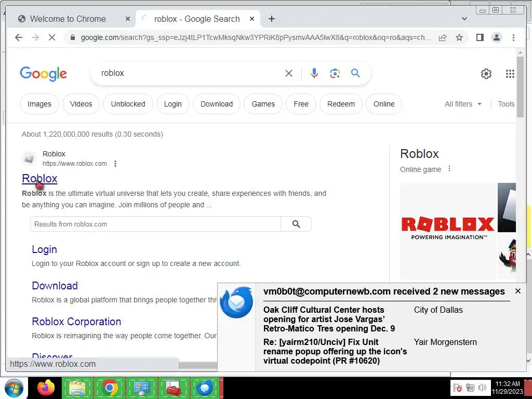Bookmark this tab with the star icon
Screen dimensions: 532x399
click(x=459, y=37)
